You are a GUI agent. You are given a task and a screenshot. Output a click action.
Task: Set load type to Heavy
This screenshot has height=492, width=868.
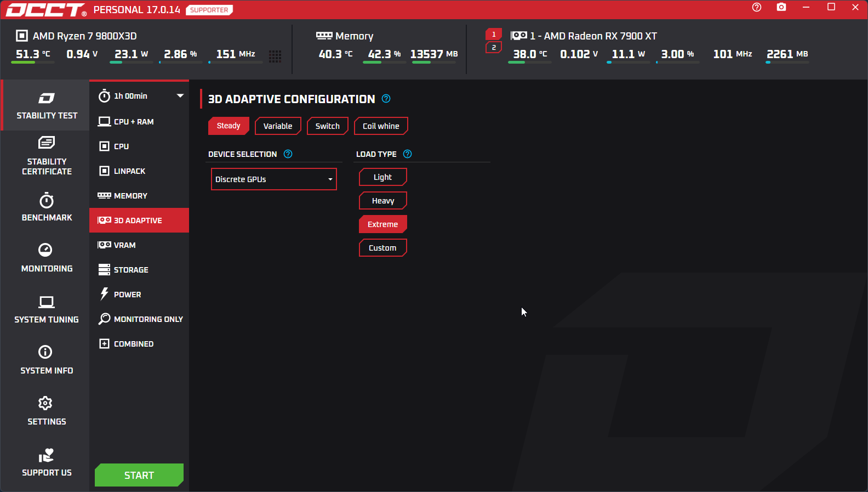382,201
